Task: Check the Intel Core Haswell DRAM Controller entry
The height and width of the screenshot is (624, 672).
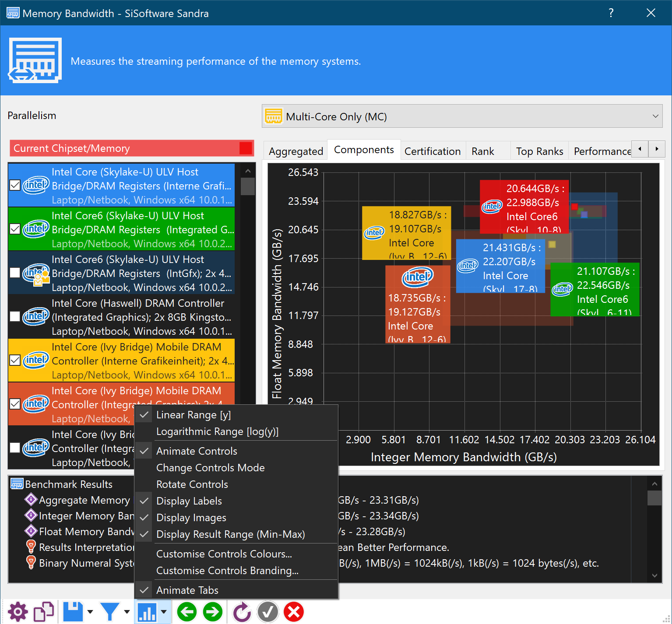Action: point(15,316)
